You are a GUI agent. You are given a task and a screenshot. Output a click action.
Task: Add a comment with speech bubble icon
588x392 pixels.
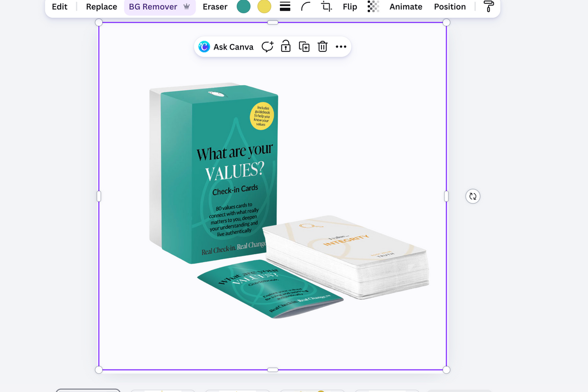coord(267,47)
